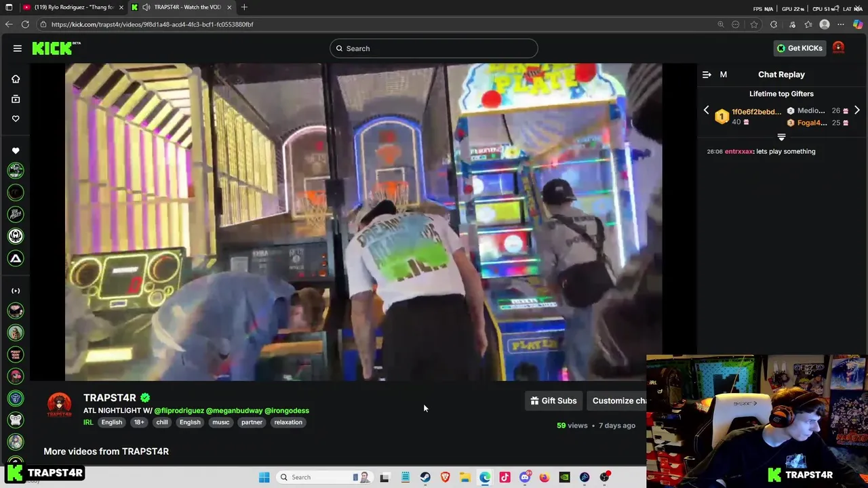
Task: Click the Kick user profile avatar
Action: pyautogui.click(x=838, y=47)
